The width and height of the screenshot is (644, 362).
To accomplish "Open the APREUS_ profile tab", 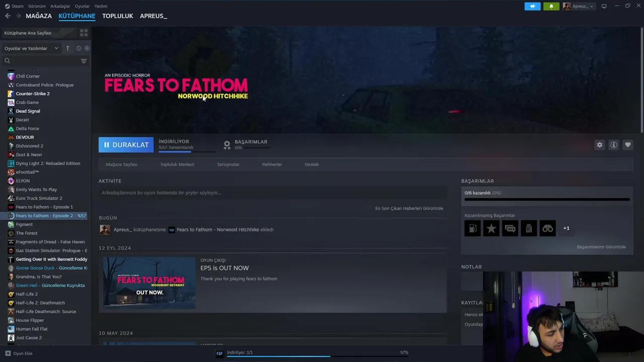I will tap(153, 16).
